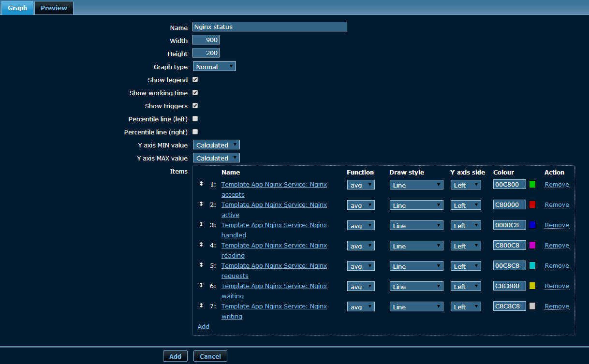589x364 pixels.
Task: Enable Percentile line (left) checkbox
Action: tap(195, 118)
